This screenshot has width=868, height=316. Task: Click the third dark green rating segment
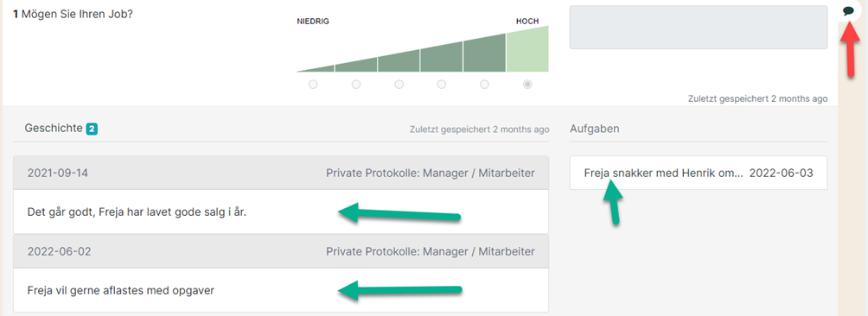point(399,60)
